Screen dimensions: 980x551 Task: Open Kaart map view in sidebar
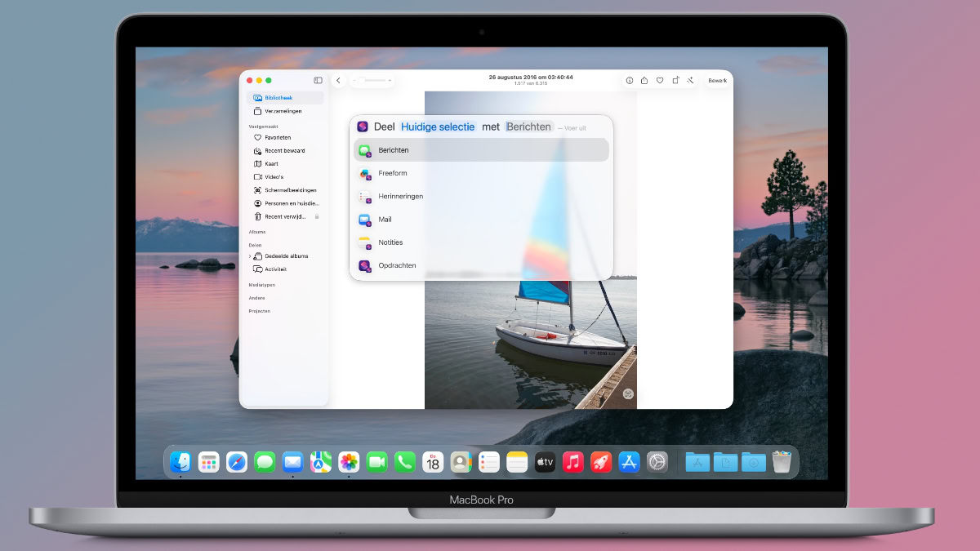(271, 164)
